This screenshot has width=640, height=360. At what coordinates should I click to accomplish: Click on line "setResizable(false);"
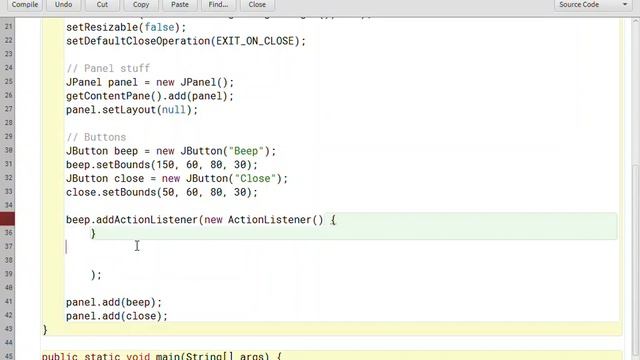[x=126, y=27]
